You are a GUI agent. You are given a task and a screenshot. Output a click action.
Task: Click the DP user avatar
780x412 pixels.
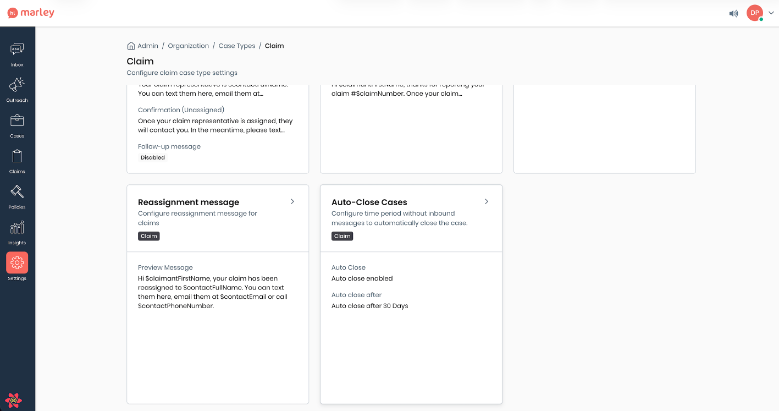(x=755, y=13)
